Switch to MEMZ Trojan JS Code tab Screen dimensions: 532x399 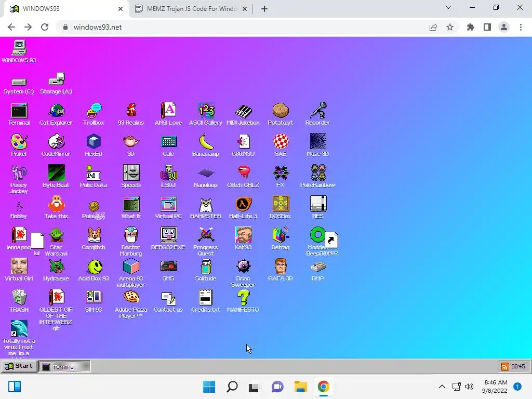[191, 9]
